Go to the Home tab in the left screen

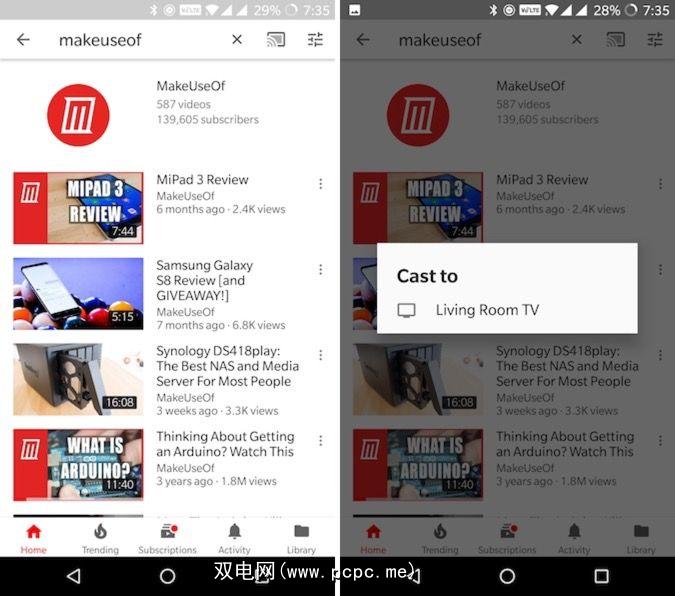tap(34, 539)
